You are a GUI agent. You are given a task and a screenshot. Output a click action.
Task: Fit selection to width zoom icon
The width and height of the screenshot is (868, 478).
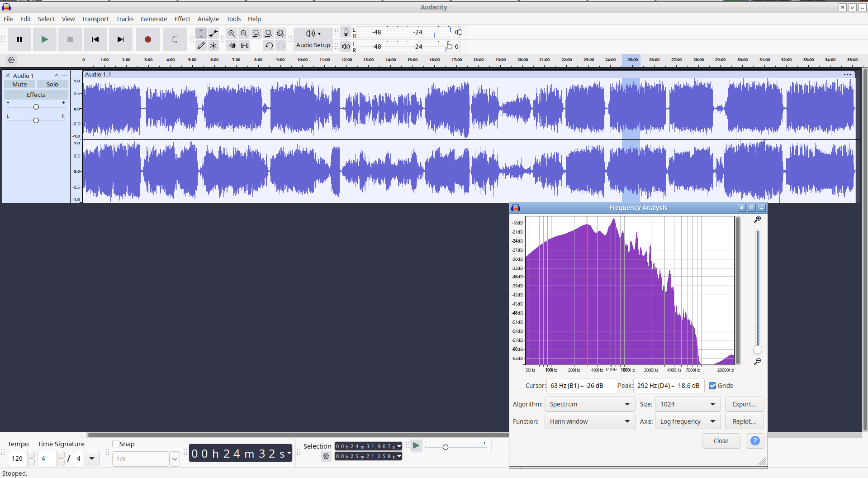tap(256, 33)
